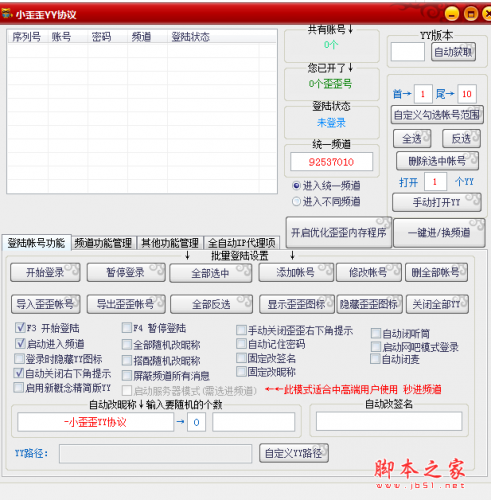The width and height of the screenshot is (491, 500).
Task: Click the 尾 range end field
Action: [x=467, y=94]
